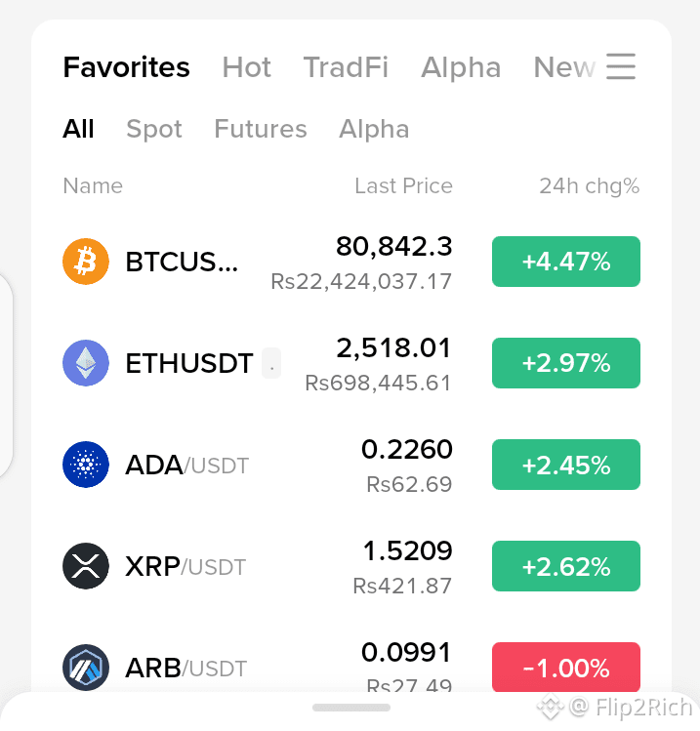The width and height of the screenshot is (700, 731).
Task: Grab the bottom sheet drag handle
Action: point(351,708)
